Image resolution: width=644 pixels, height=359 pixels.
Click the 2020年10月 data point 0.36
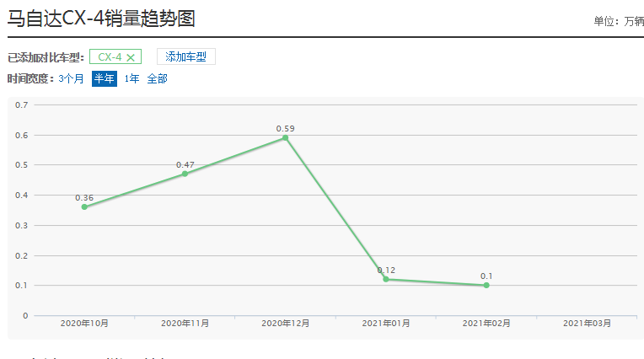pyautogui.click(x=84, y=207)
